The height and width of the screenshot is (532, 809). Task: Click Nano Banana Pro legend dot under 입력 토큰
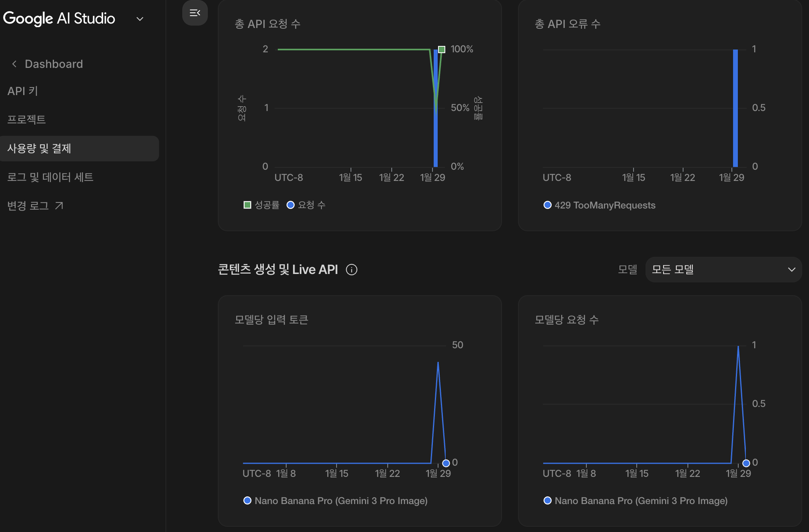click(x=247, y=500)
